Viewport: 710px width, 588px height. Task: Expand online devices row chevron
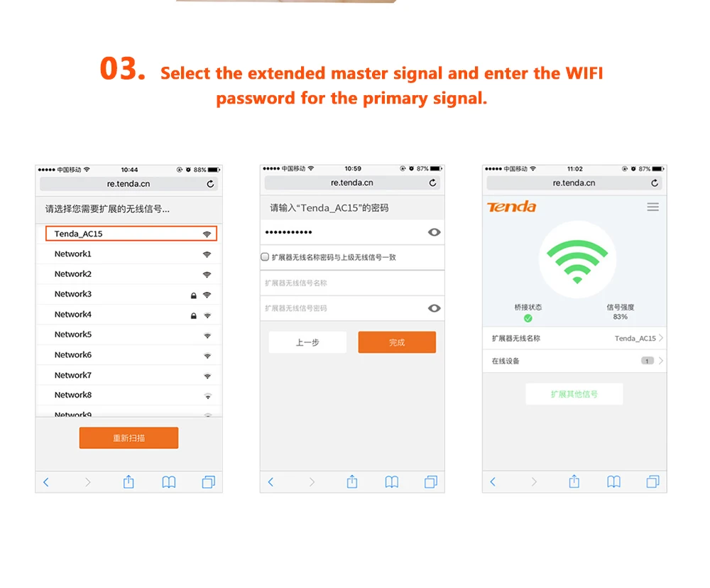(661, 361)
